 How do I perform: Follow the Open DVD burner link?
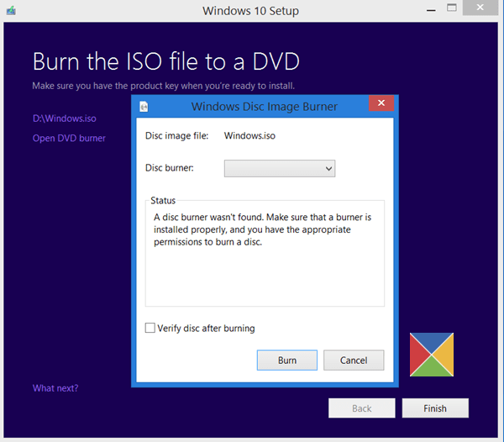click(69, 138)
